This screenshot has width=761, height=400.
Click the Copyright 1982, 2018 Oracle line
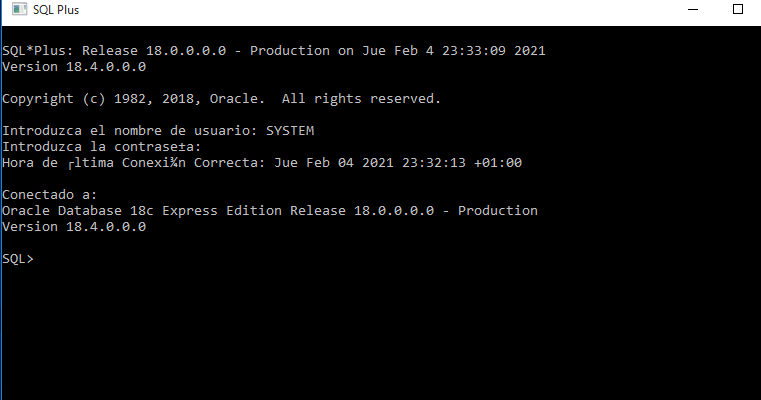click(x=221, y=99)
